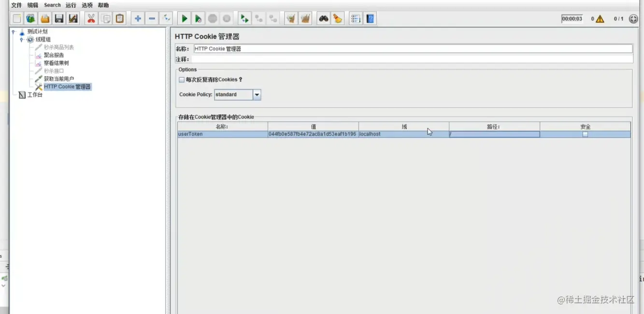Select the 秒杀接口 tree item
This screenshot has width=644, height=314.
pos(54,71)
